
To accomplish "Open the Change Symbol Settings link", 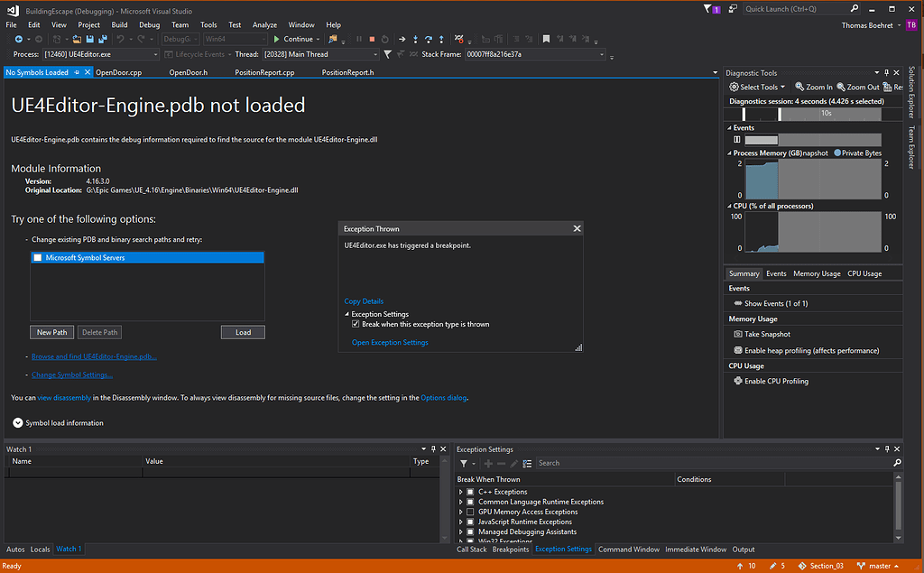I will [71, 374].
